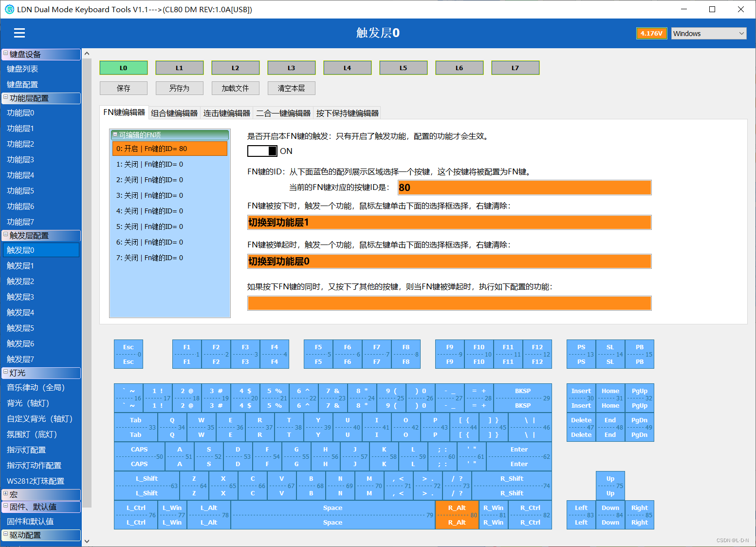The height and width of the screenshot is (547, 756).
Task: Collapse the 可编辑的FN项 list header
Action: point(115,134)
